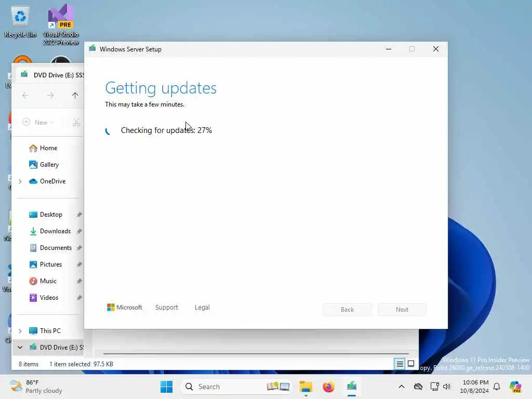Click the pin icon next to Documents
Image resolution: width=532 pixels, height=399 pixels.
click(79, 248)
